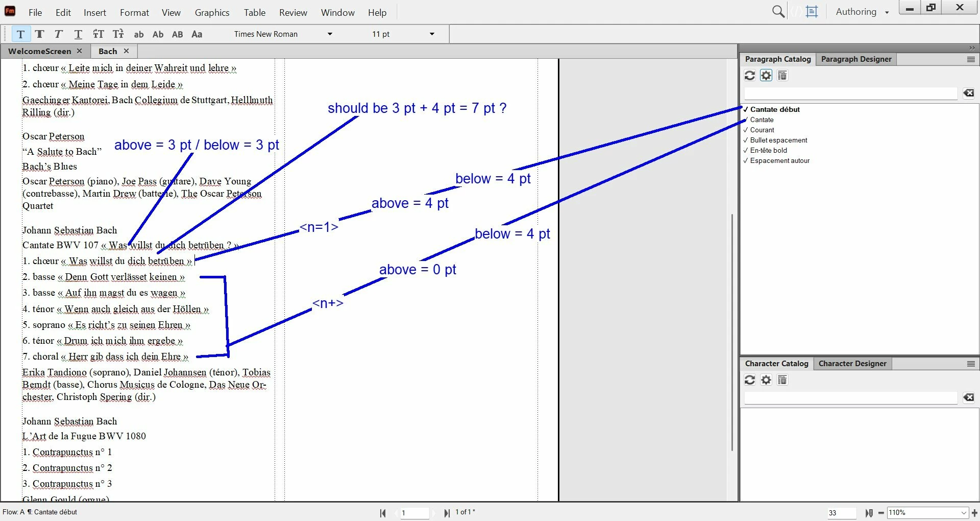This screenshot has width=980, height=521.
Task: Go to last page button
Action: click(447, 513)
